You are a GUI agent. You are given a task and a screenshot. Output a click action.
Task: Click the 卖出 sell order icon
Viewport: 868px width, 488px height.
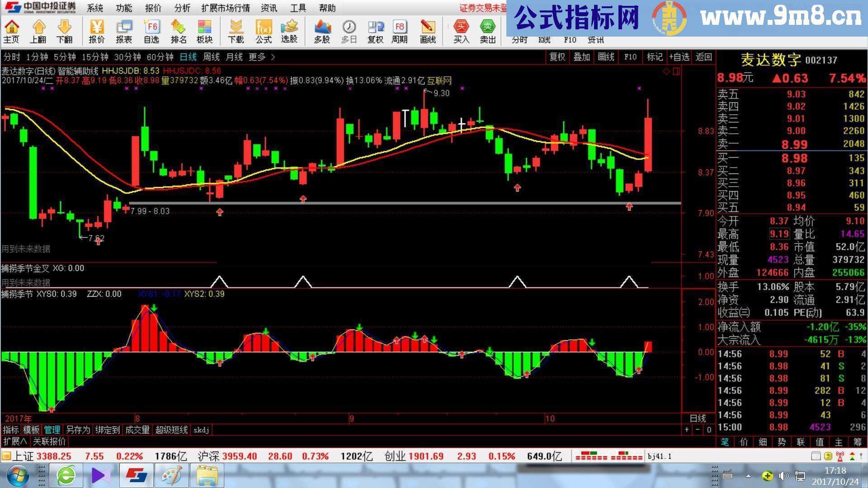[487, 31]
